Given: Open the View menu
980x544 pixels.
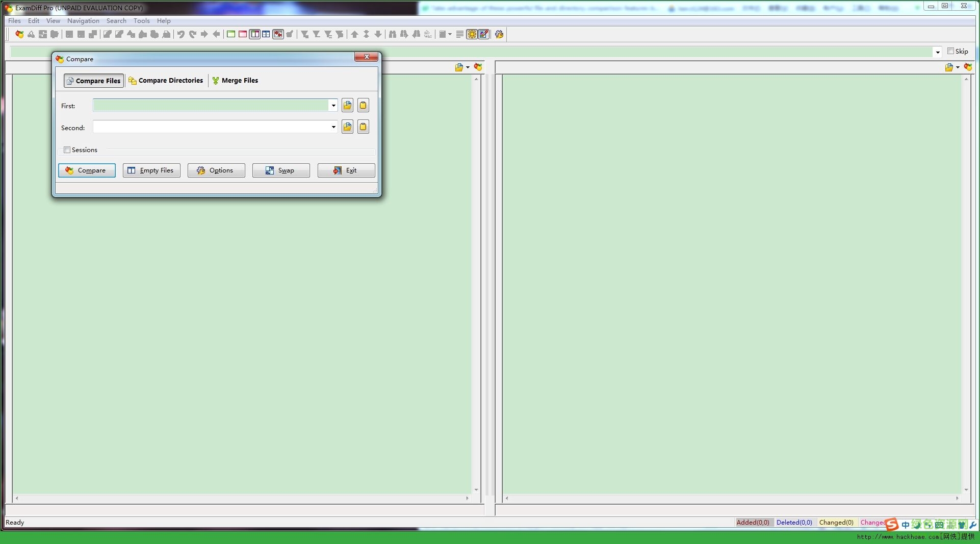Looking at the screenshot, I should coord(53,21).
